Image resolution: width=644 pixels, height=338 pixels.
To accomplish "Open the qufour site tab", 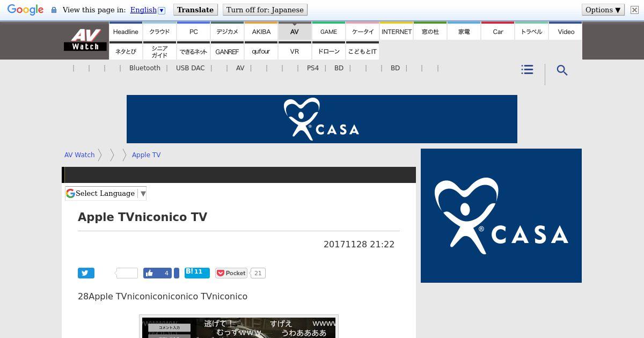I will (x=261, y=51).
